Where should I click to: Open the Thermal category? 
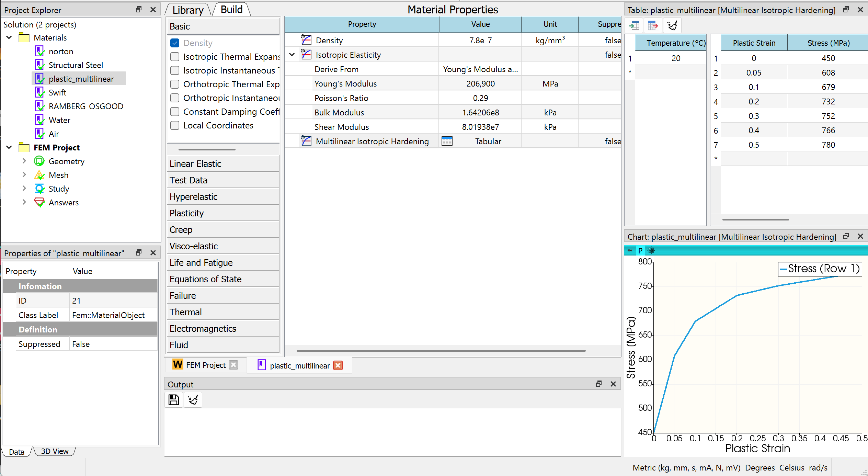click(x=223, y=312)
